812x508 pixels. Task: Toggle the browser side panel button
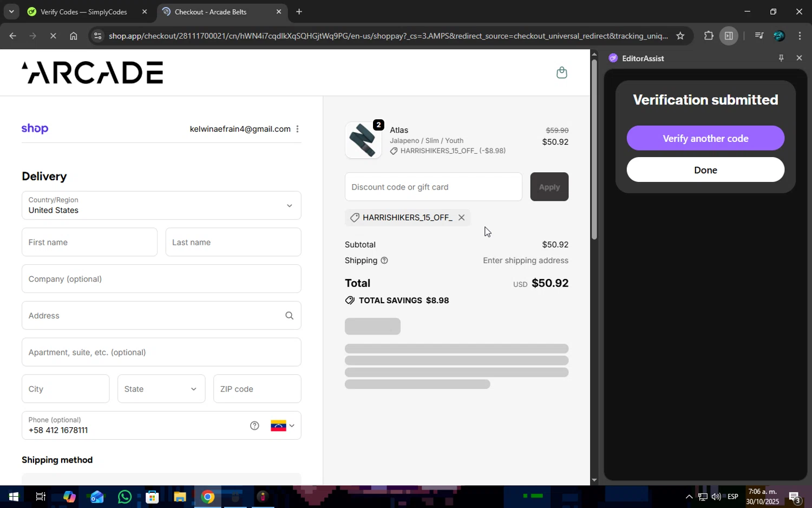[729, 36]
